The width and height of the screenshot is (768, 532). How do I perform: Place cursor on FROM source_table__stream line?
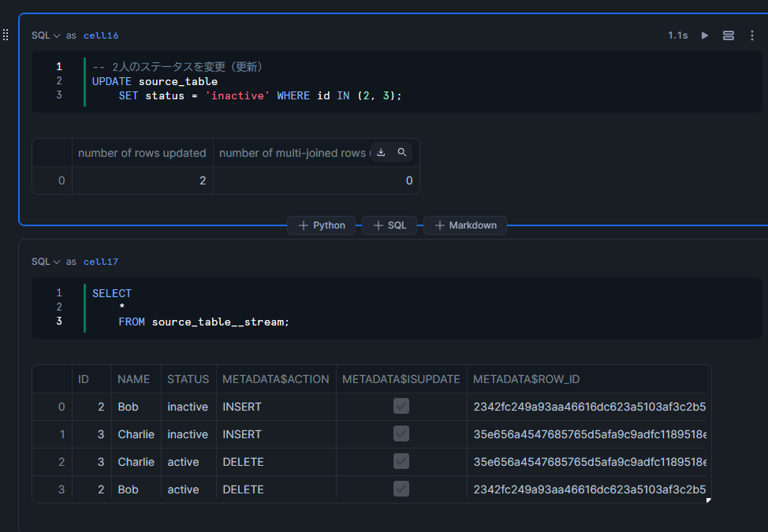tap(203, 322)
